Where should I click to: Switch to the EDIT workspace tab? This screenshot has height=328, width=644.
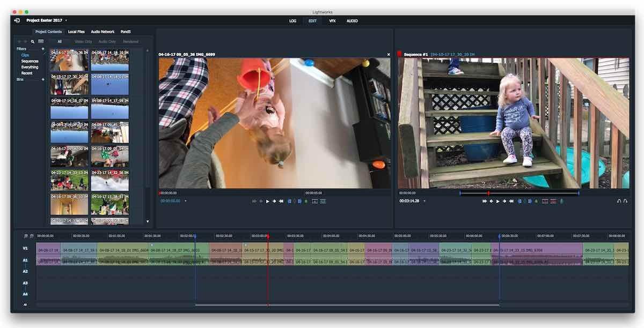click(312, 21)
